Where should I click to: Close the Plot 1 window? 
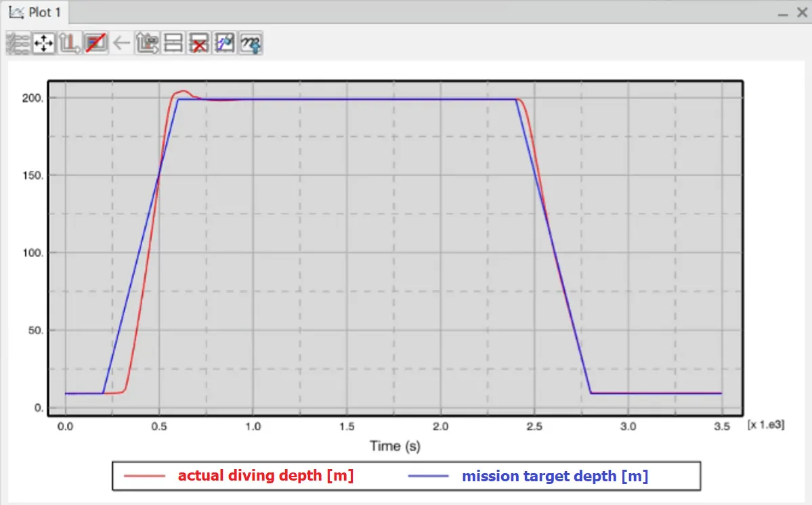pyautogui.click(x=801, y=12)
